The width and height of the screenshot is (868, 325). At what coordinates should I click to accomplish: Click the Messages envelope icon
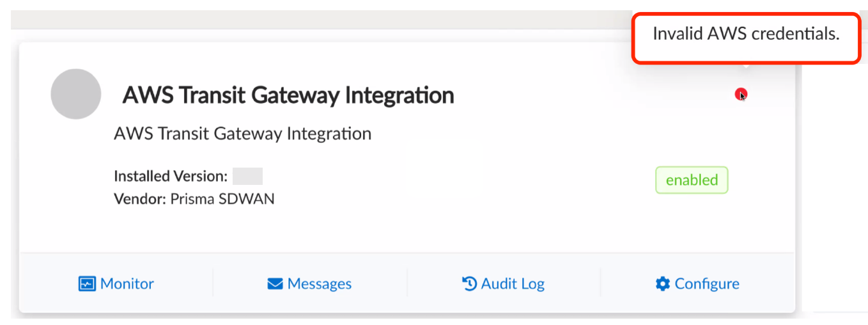(275, 283)
